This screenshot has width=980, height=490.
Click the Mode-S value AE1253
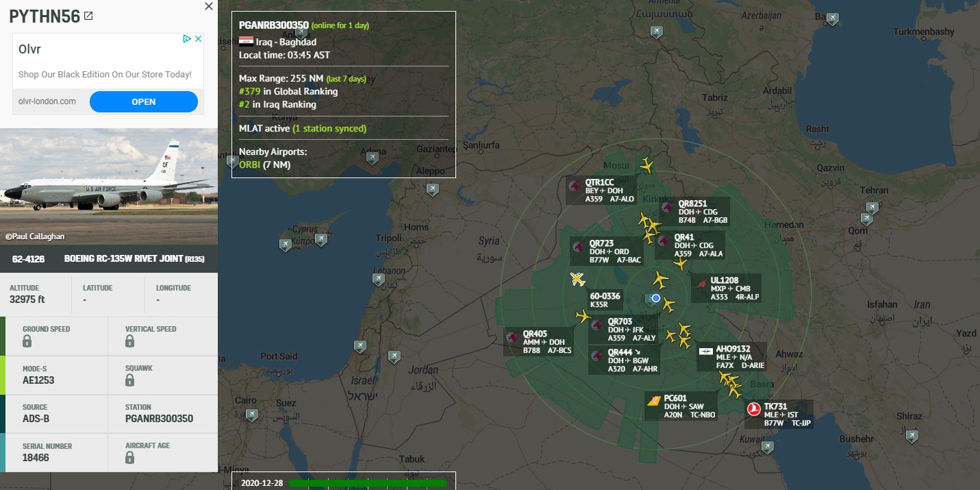[38, 379]
